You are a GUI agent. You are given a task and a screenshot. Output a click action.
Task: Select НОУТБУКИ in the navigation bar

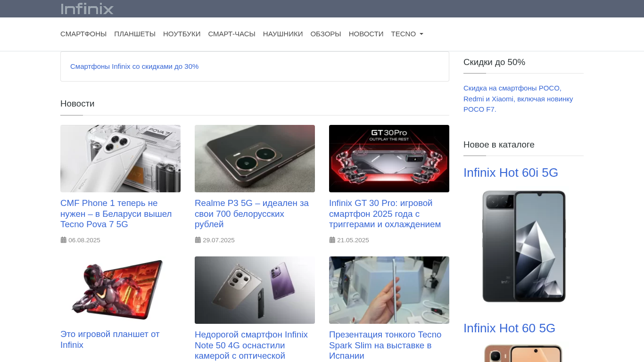tap(182, 34)
